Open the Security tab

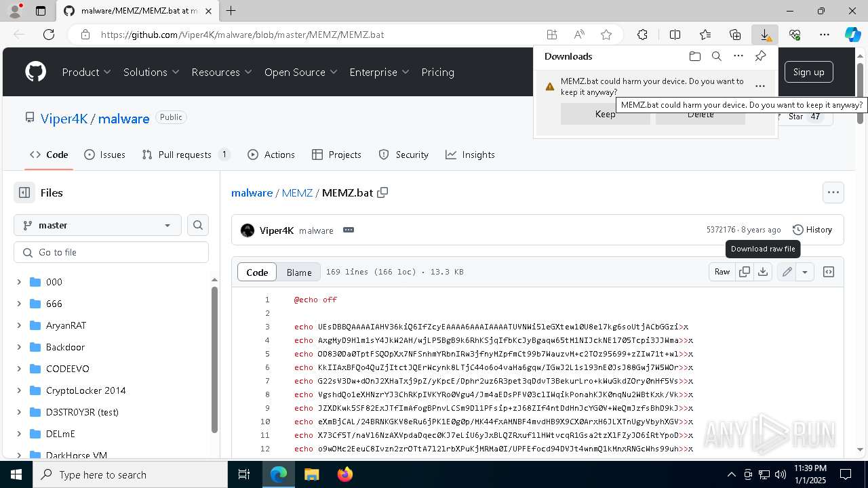[403, 155]
